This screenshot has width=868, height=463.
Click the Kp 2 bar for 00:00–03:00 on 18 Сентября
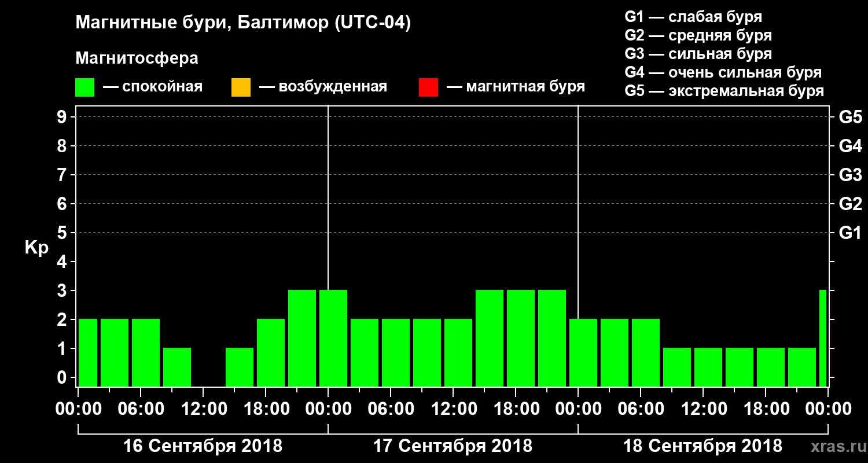coord(583,352)
